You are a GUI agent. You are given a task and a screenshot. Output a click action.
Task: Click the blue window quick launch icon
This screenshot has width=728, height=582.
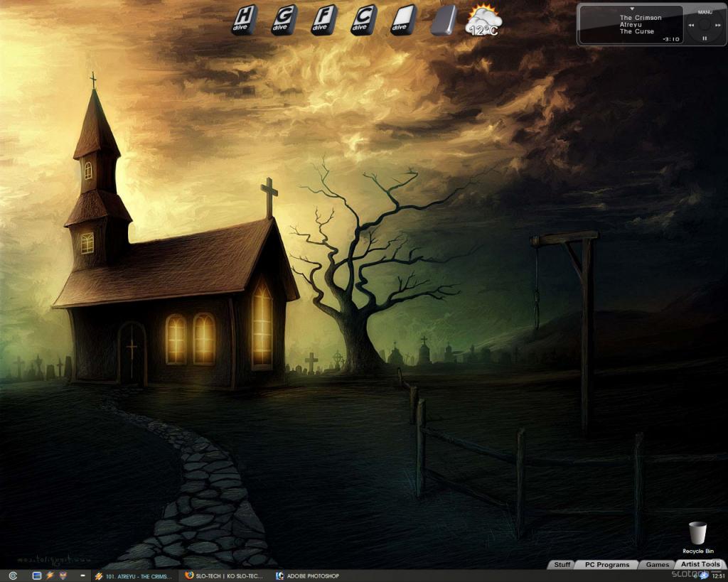coord(37,576)
